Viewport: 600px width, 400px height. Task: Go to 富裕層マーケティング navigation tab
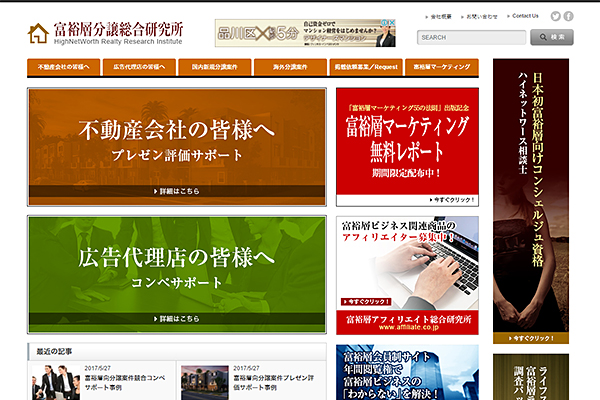point(441,67)
